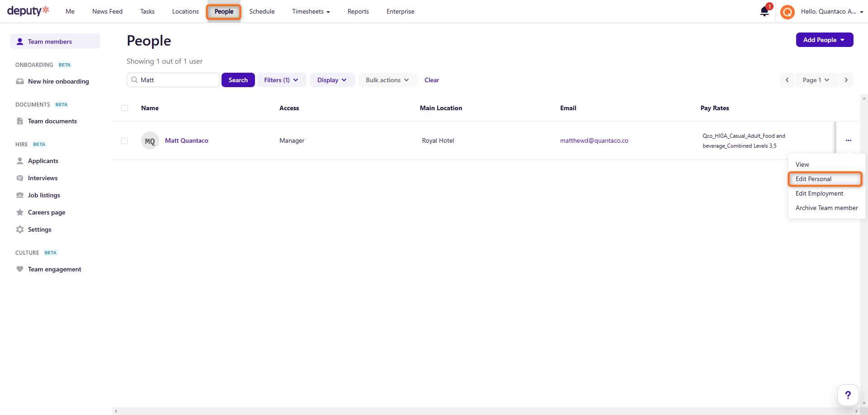Image resolution: width=868 pixels, height=415 pixels.
Task: Click the MQ avatar thumbnail
Action: [150, 141]
